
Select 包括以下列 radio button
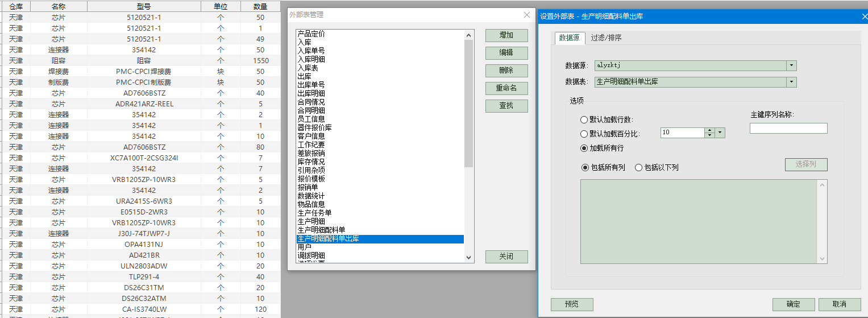click(638, 167)
